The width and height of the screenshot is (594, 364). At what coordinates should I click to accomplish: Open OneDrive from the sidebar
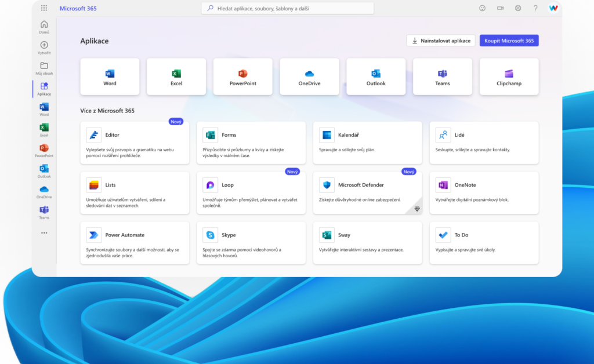point(44,192)
